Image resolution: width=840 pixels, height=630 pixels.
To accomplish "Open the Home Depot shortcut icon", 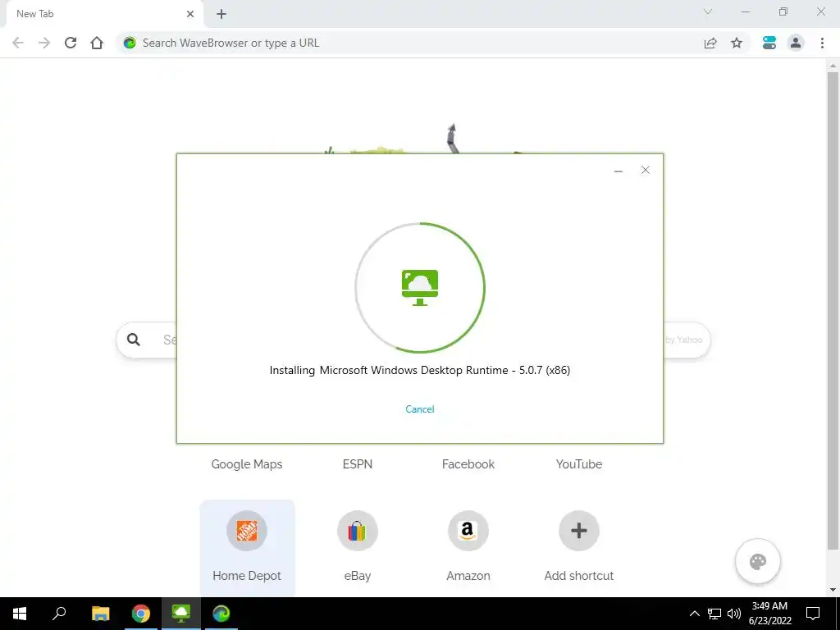I will pyautogui.click(x=247, y=531).
